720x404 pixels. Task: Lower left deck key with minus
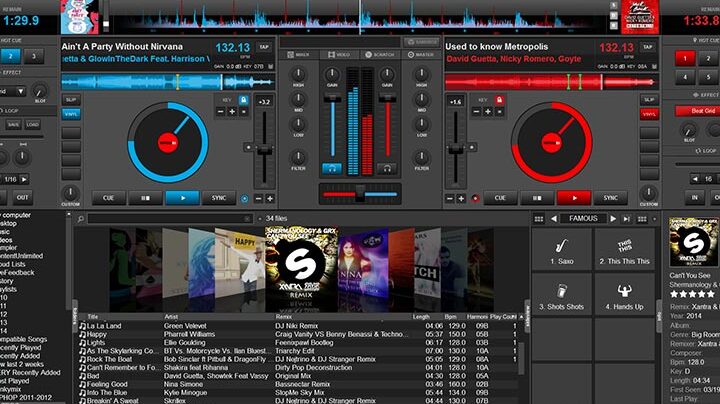pos(221,112)
